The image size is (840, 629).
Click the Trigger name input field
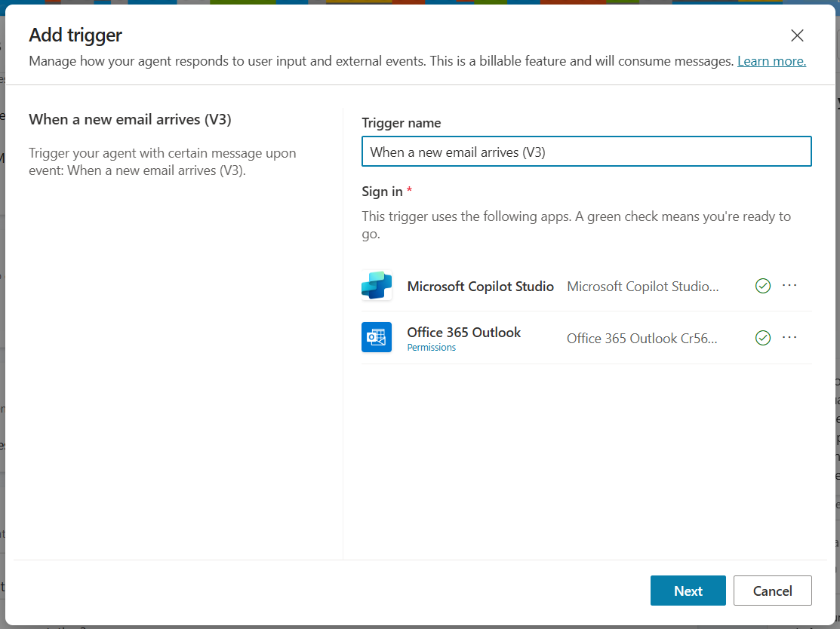pyautogui.click(x=586, y=152)
